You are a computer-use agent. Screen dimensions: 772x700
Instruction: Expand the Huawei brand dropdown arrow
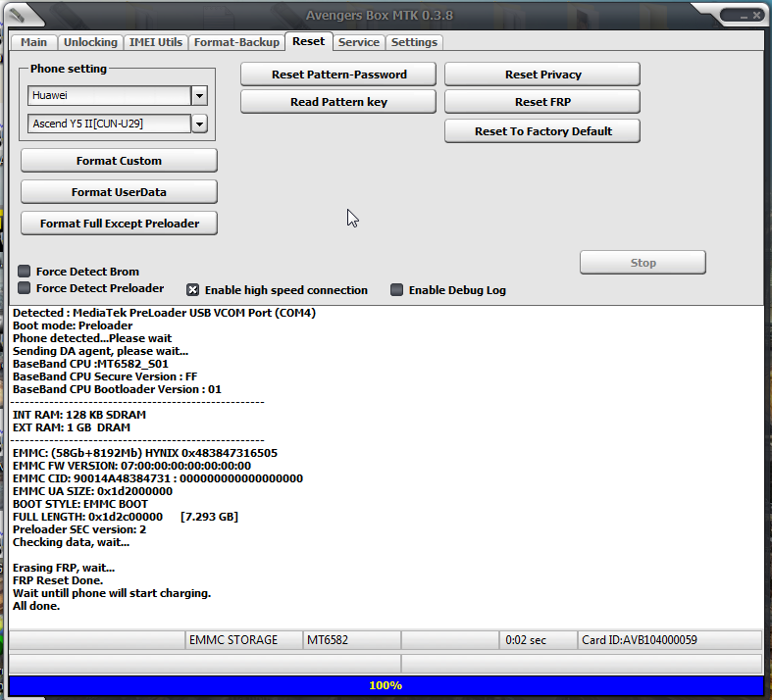point(199,95)
